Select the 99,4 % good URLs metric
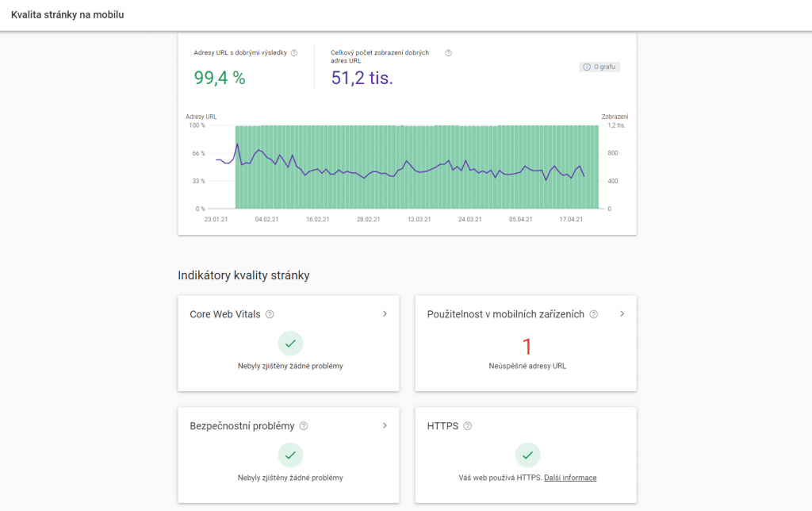Viewport: 812px width, 511px height. point(220,77)
